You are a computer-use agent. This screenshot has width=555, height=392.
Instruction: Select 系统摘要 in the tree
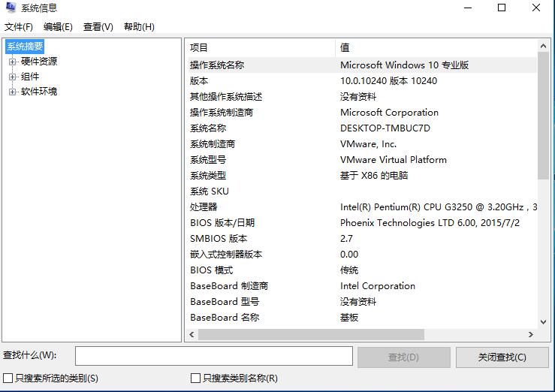click(26, 47)
